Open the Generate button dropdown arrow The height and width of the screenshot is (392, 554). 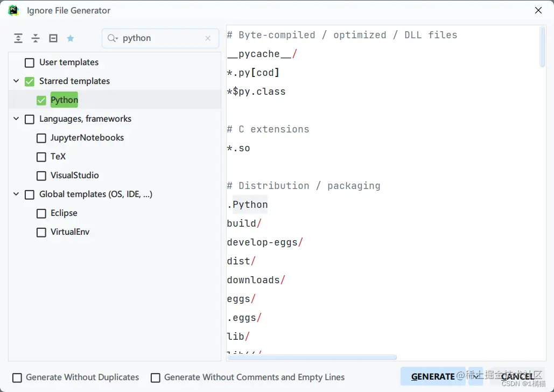pyautogui.click(x=476, y=376)
